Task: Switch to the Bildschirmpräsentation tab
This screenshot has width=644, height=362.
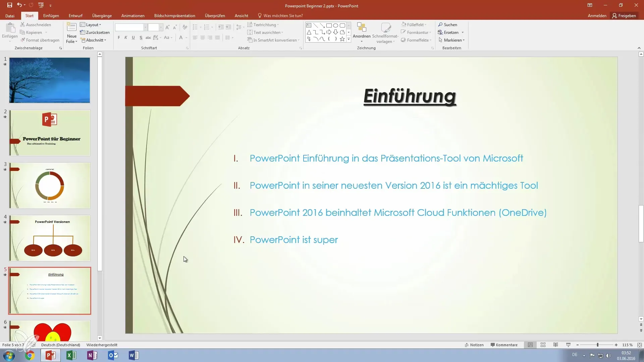Action: click(174, 16)
